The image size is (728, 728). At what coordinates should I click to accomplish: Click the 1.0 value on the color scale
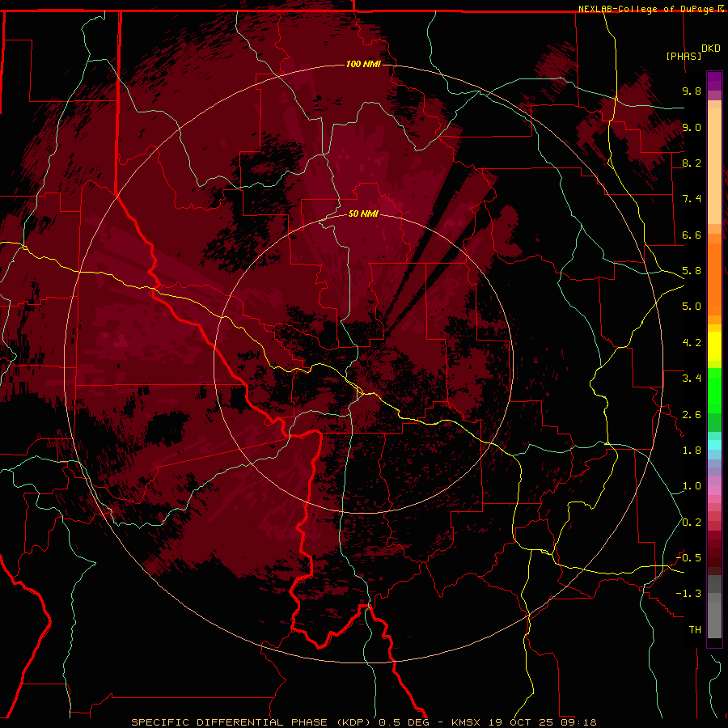(692, 486)
